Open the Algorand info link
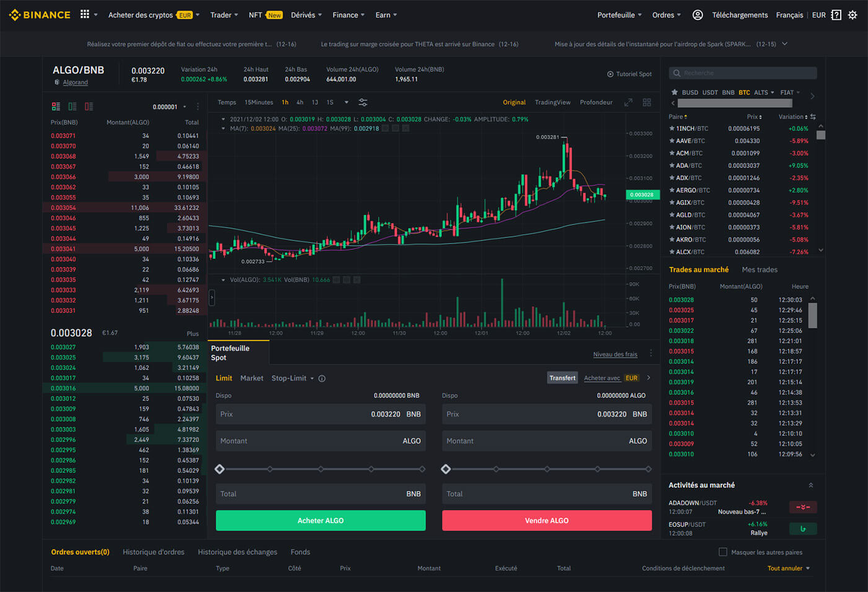 coord(75,82)
